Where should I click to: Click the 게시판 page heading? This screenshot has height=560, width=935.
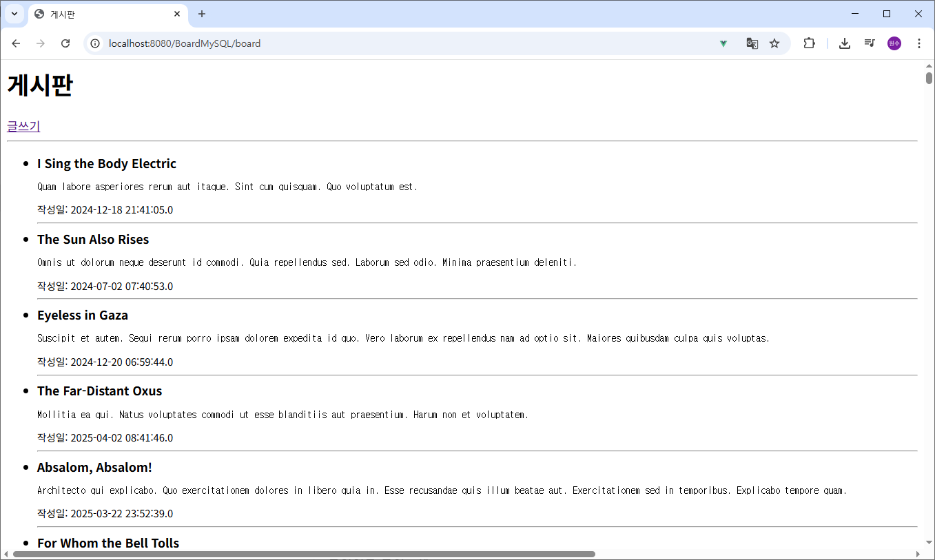(x=39, y=85)
